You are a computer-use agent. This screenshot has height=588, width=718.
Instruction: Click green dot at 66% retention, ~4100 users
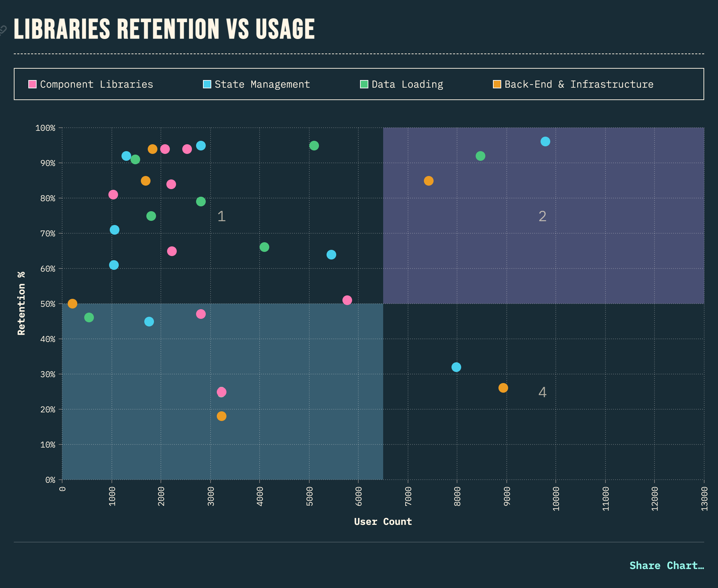[264, 247]
